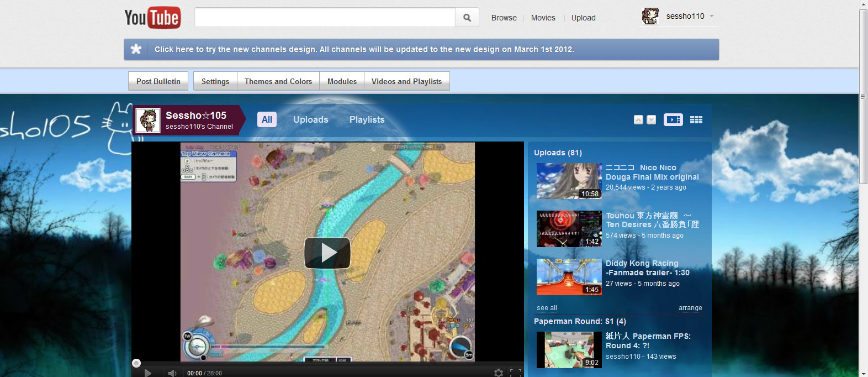Open Diddy Kong Racing video thumbnail

coord(569,277)
